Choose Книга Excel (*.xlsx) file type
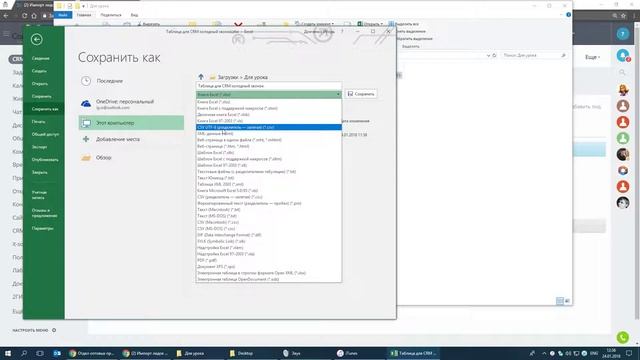This screenshot has height=360, width=640. pos(269,102)
